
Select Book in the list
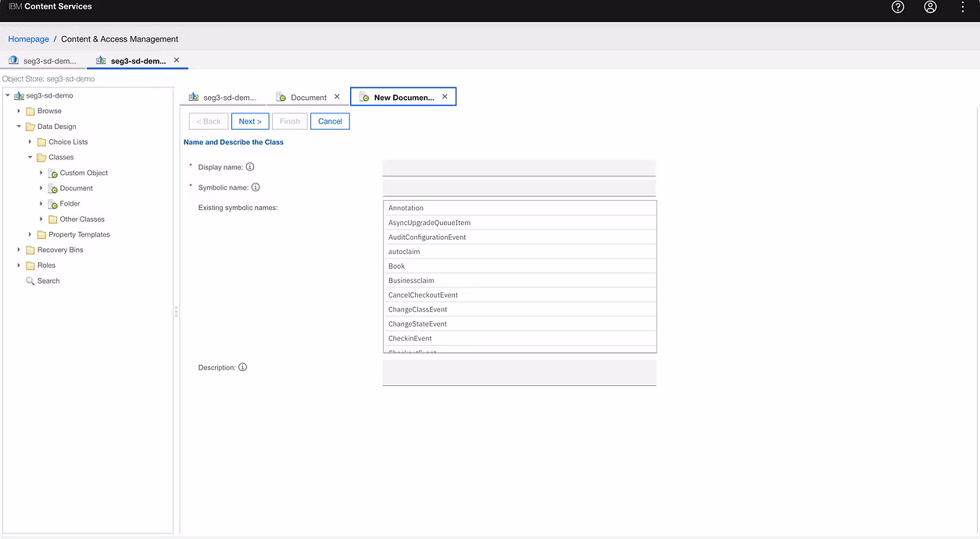coord(520,266)
